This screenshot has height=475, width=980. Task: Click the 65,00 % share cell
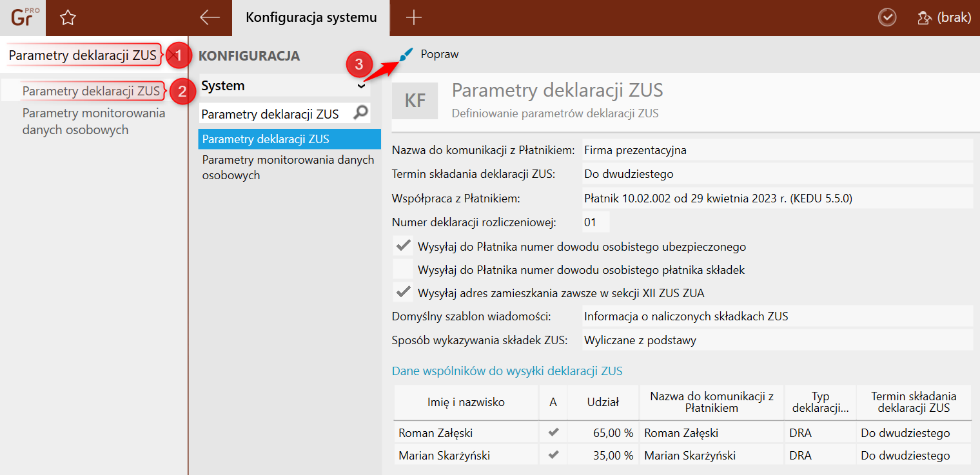(x=603, y=433)
